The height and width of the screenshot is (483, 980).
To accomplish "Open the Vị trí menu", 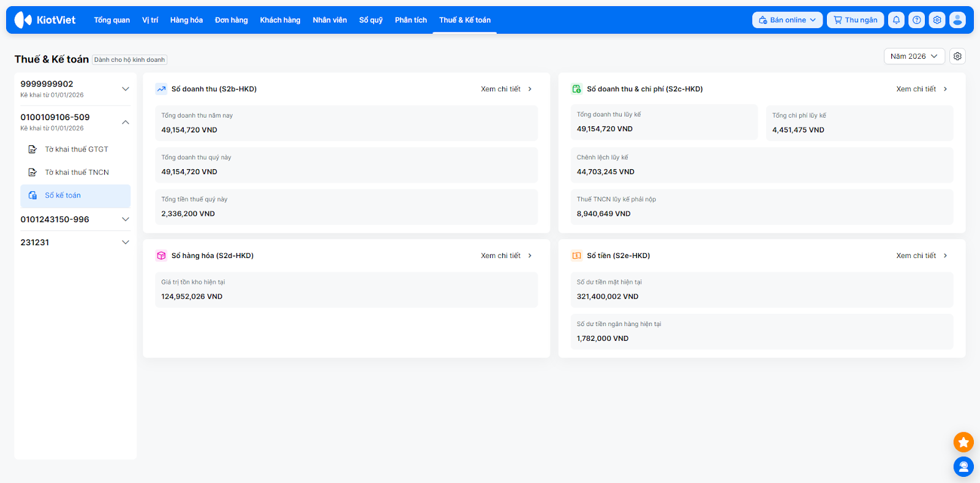I will click(x=150, y=20).
